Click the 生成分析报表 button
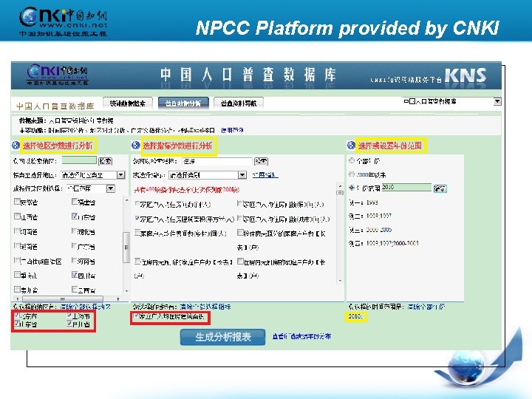Image resolution: width=532 pixels, height=399 pixels. tap(223, 337)
